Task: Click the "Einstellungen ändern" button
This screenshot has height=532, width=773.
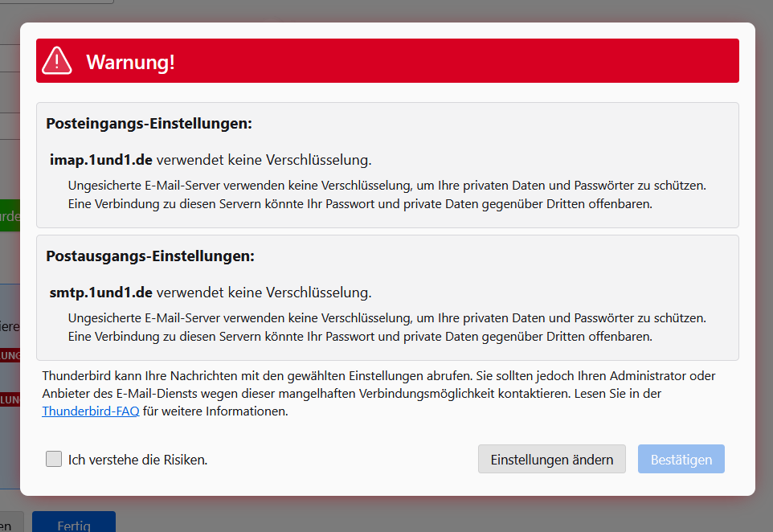Action: pos(552,459)
